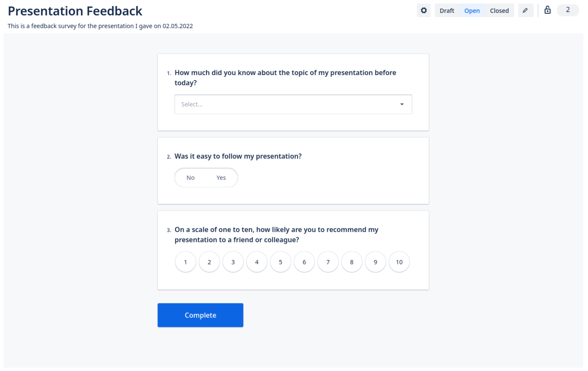Choose Yes for easy to follow
Viewport: 588px width, 371px height.
tap(221, 178)
